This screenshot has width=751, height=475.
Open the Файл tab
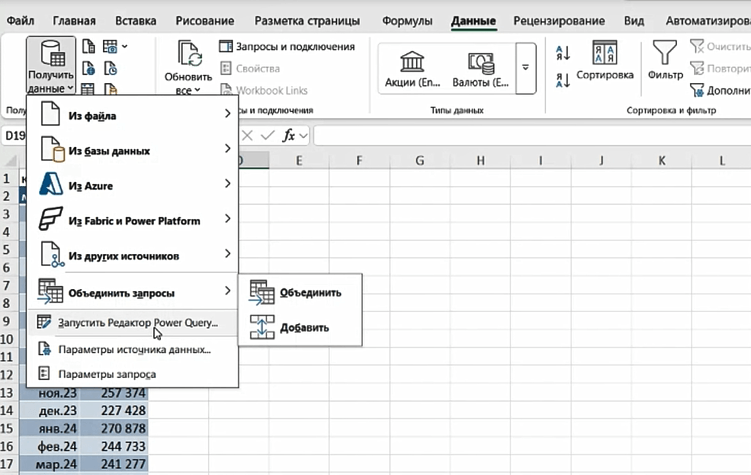coord(20,21)
